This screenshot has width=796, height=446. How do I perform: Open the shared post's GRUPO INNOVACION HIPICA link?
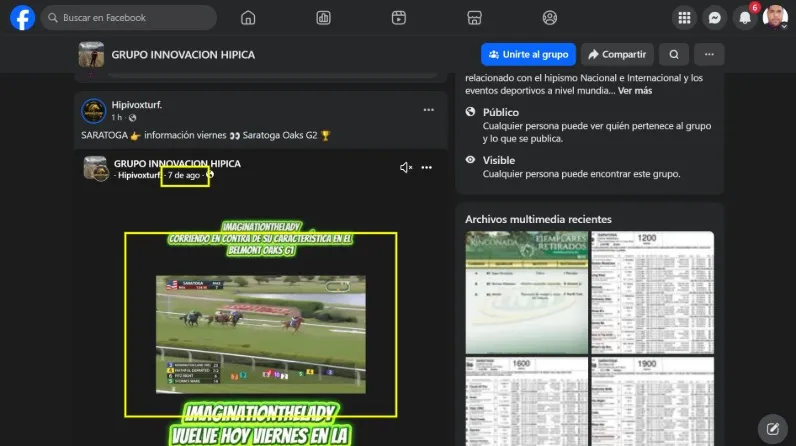177,163
